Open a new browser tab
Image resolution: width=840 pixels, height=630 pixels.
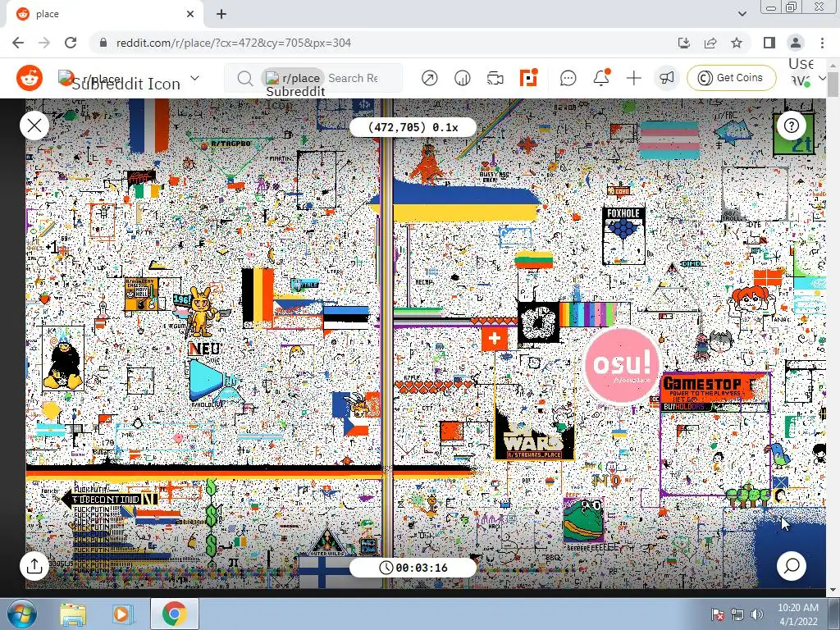click(221, 14)
